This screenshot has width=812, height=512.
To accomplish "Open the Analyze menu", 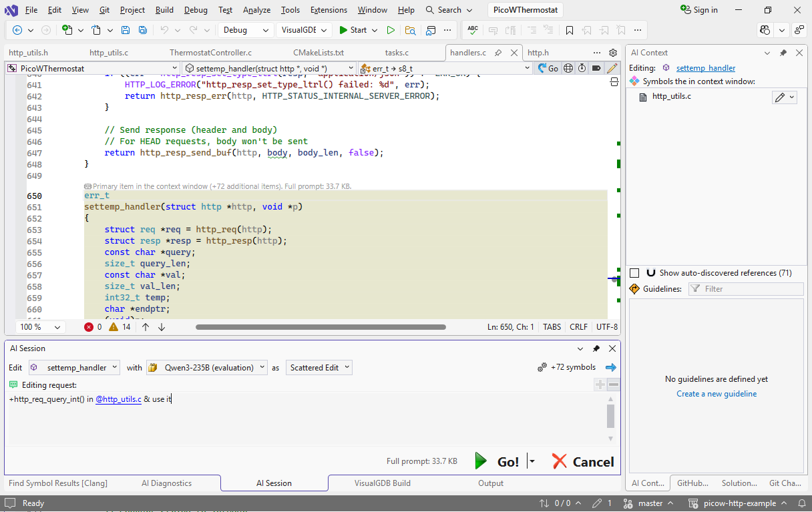I will pos(256,10).
